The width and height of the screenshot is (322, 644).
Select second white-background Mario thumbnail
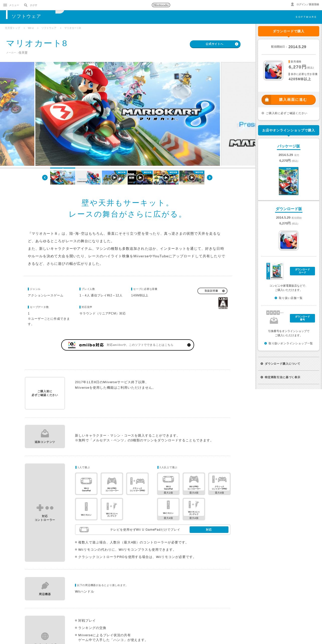click(x=89, y=178)
